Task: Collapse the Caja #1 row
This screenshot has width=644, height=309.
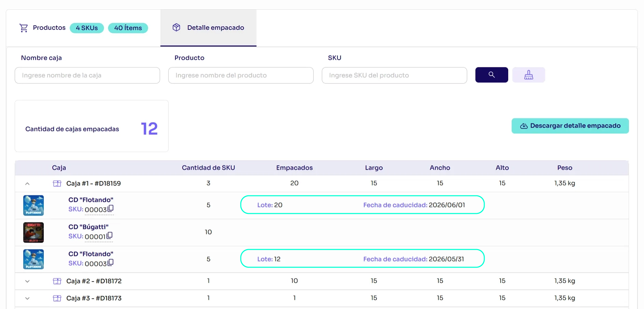Action: 27,184
